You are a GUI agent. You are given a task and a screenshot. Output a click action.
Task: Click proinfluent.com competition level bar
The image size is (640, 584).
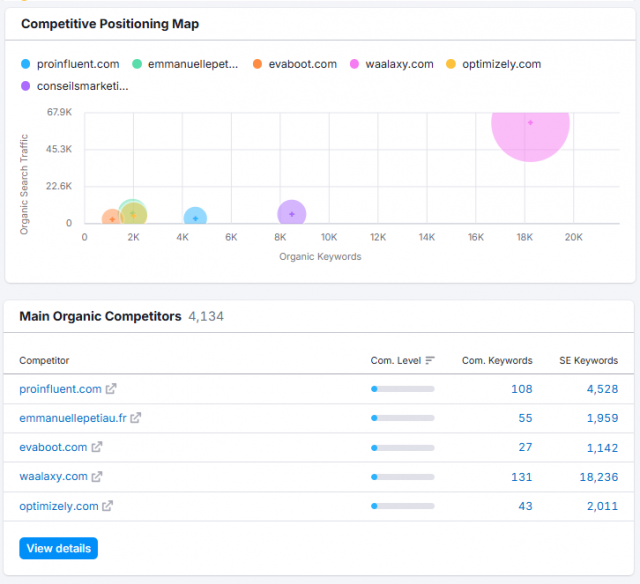(402, 389)
